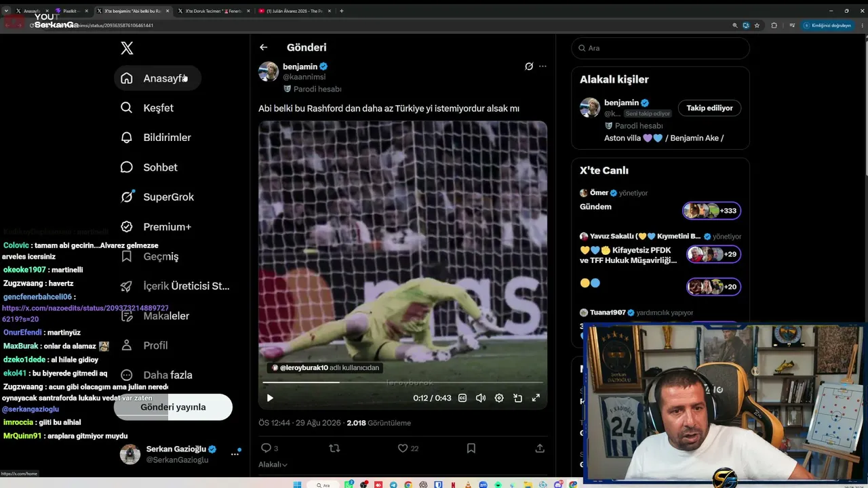Open Keşfet (Explore) search page
The height and width of the screenshot is (488, 868).
point(147,108)
